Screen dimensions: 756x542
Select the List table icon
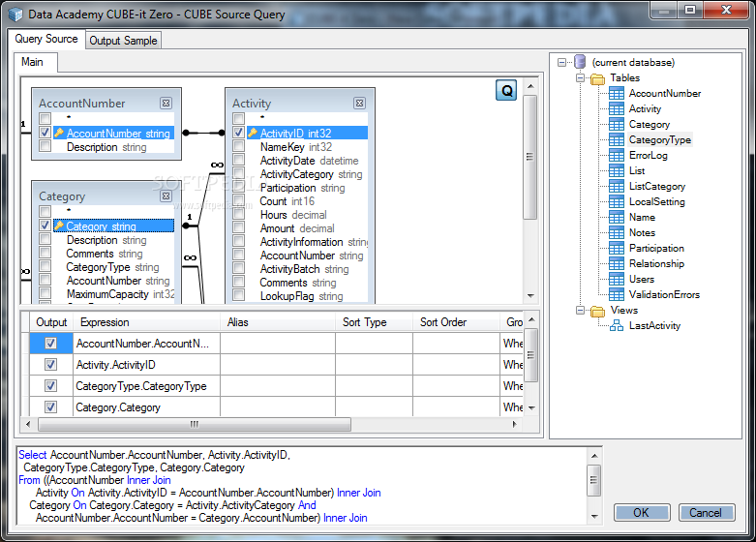[617, 170]
